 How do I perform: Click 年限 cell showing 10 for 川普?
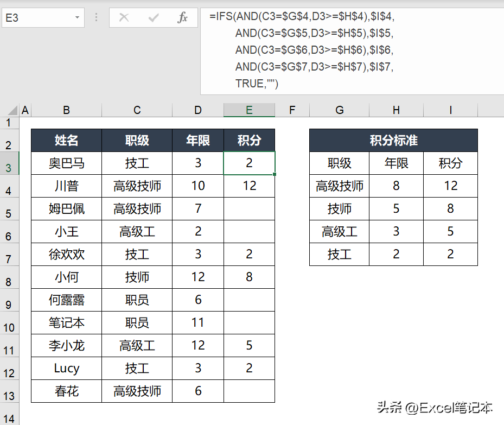click(x=198, y=186)
